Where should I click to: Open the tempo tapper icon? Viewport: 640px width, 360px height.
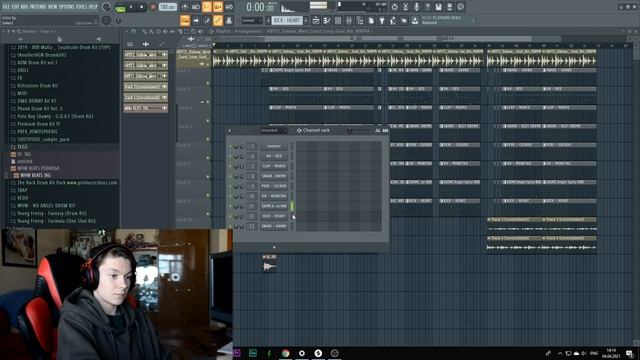[x=393, y=20]
